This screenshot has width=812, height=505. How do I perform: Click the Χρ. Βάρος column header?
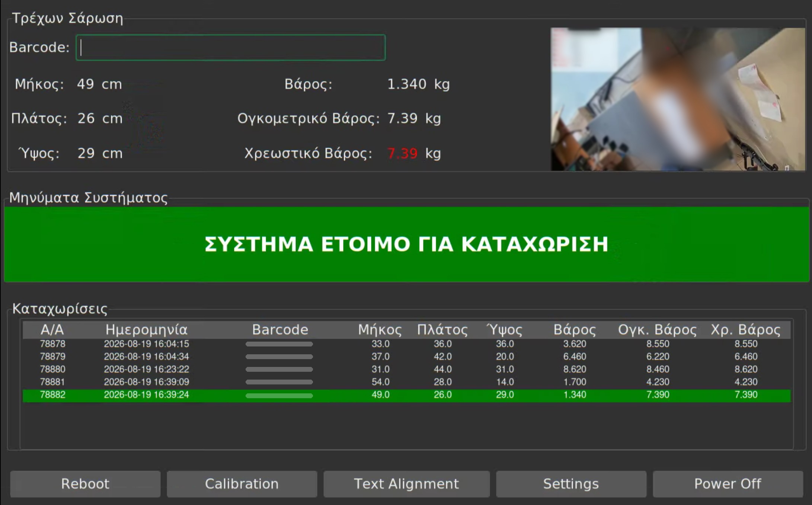tap(746, 330)
